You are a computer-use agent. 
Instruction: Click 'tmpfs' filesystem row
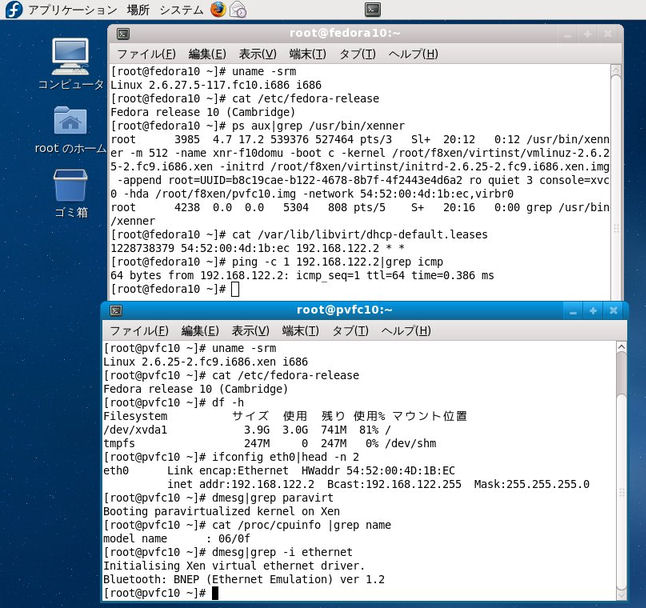pyautogui.click(x=269, y=443)
